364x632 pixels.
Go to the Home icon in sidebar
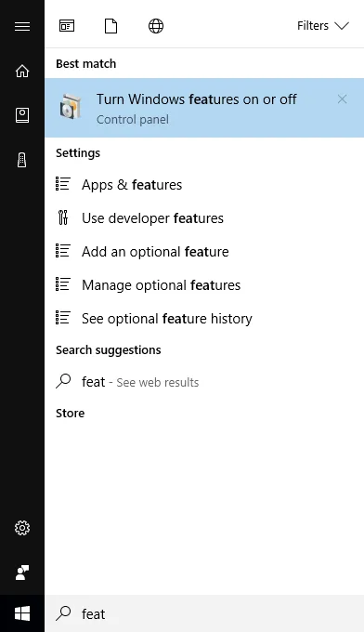22,71
